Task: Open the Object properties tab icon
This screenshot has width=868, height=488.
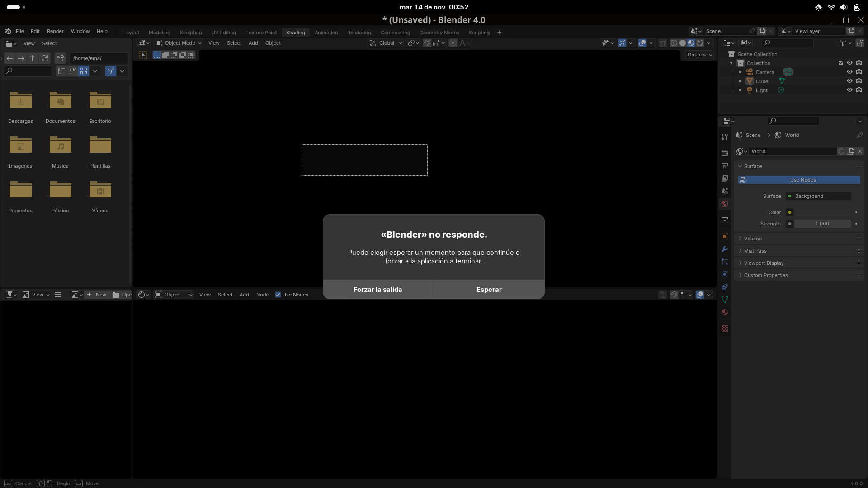Action: (x=725, y=236)
